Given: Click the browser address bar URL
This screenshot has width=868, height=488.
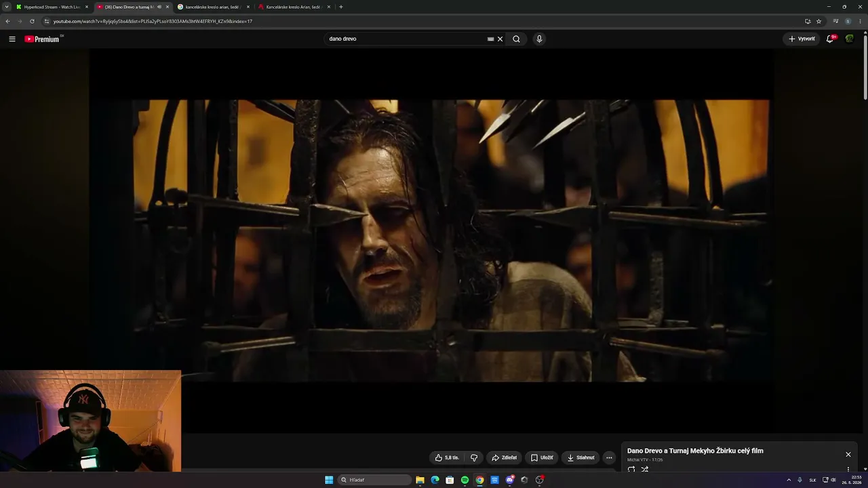Looking at the screenshot, I should [153, 21].
